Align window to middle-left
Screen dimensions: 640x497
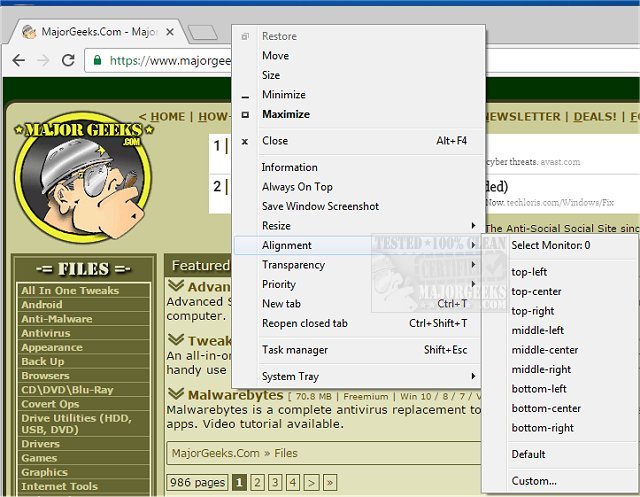560,330
